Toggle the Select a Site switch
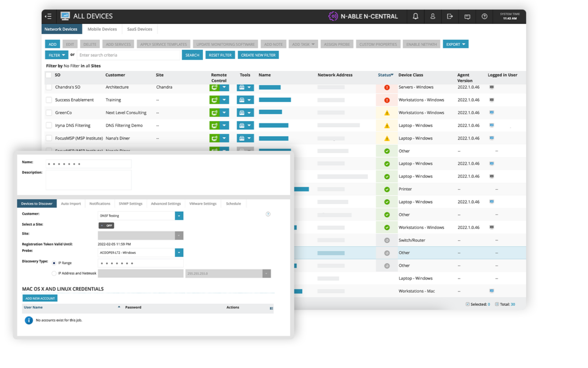 (106, 225)
